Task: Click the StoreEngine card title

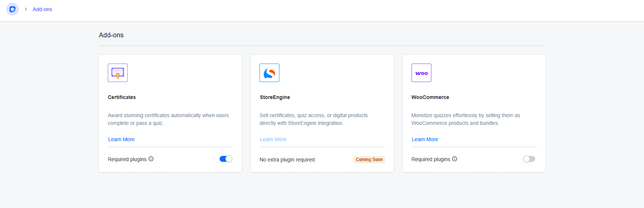Action: [275, 97]
